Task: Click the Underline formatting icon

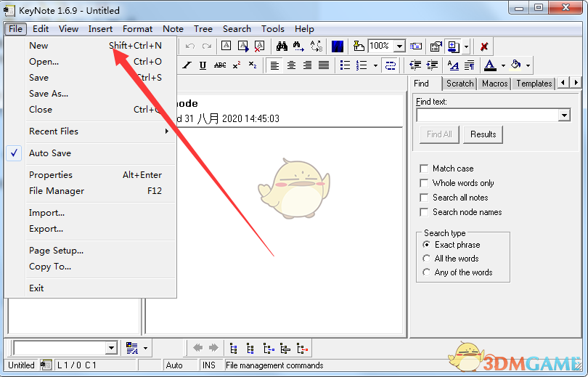Action: 203,65
